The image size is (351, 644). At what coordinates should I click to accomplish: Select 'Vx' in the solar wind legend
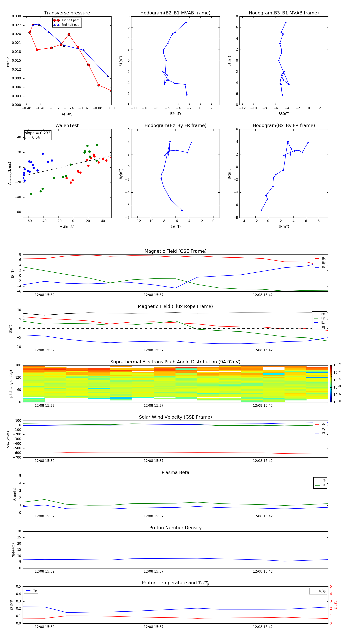click(320, 424)
